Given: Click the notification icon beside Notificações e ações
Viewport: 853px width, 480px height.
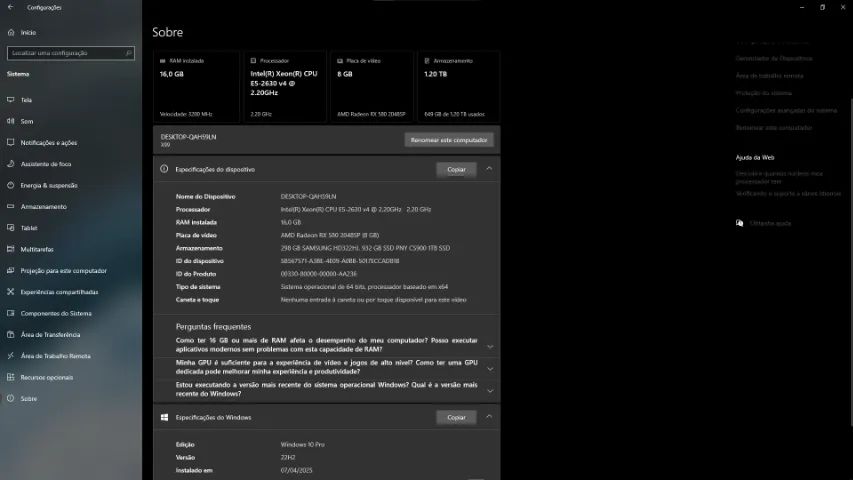Looking at the screenshot, I should click(x=10, y=142).
